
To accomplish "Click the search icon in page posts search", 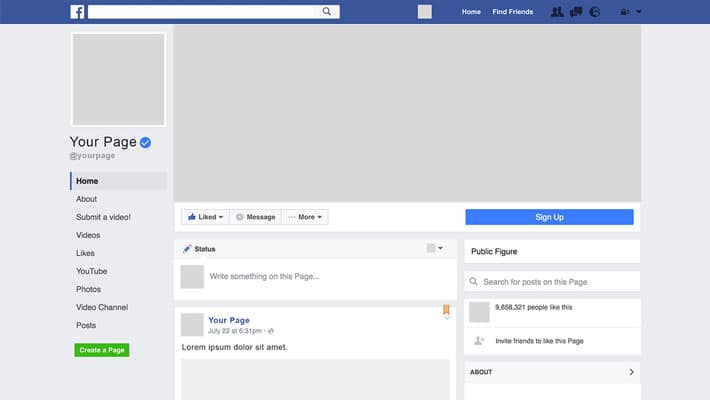I will pyautogui.click(x=473, y=281).
